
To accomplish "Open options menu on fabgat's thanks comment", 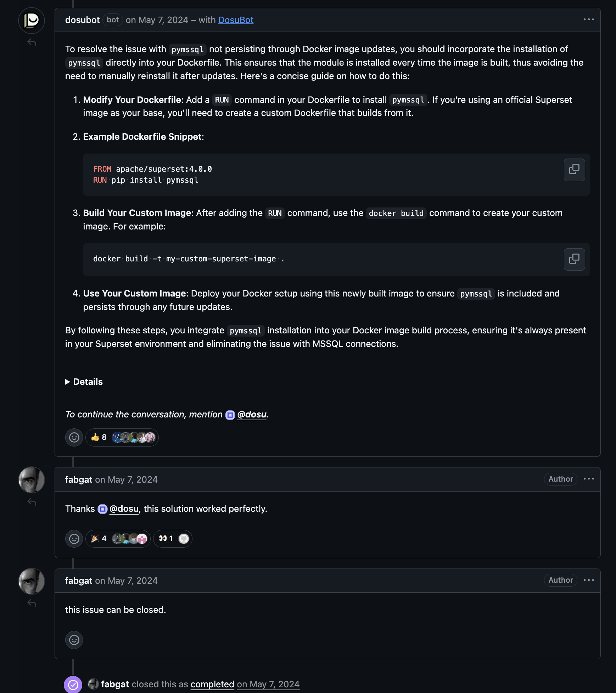I will [x=589, y=479].
